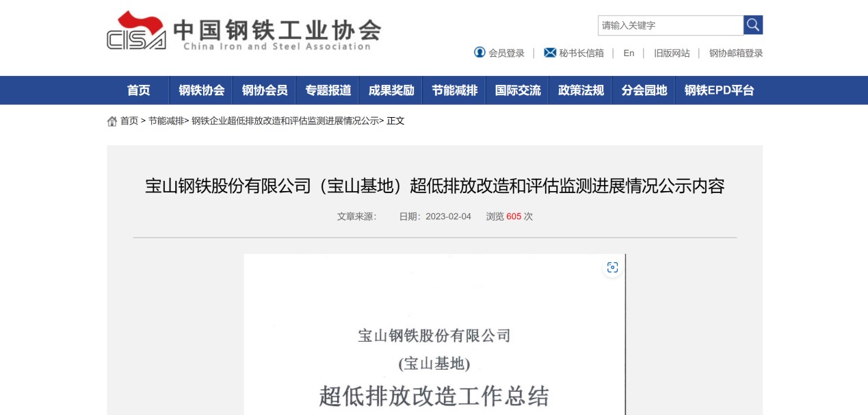The width and height of the screenshot is (868, 415).
Task: Open the 秘书长信箱 link
Action: [581, 53]
